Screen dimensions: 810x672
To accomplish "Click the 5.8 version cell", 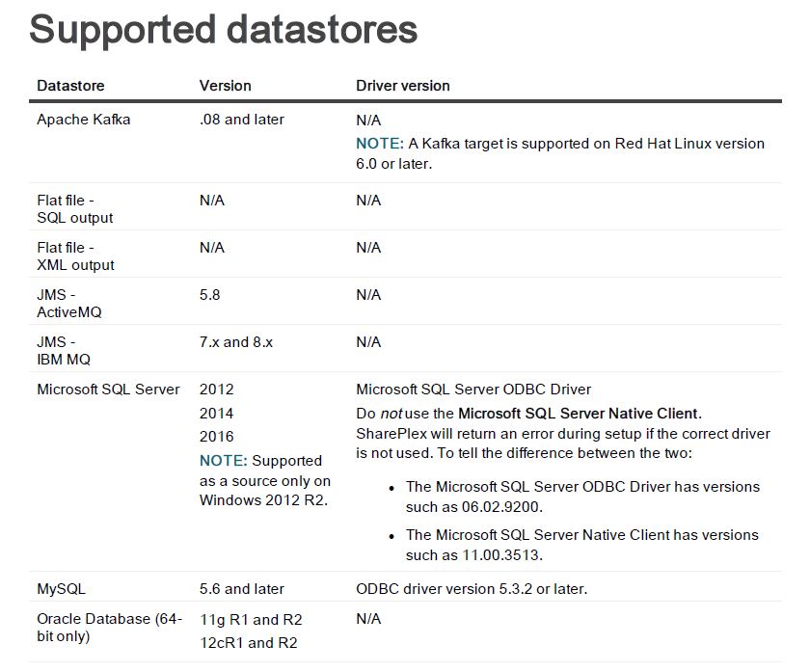I will 210,295.
